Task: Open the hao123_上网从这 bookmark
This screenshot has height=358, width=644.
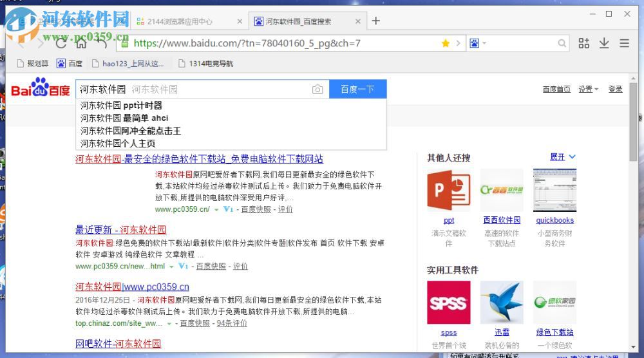Action: pyautogui.click(x=128, y=63)
